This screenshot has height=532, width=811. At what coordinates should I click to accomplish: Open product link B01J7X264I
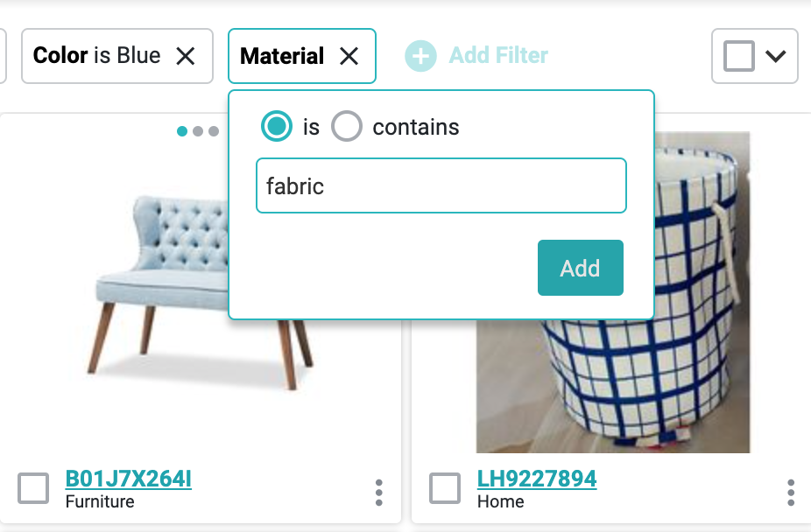(129, 479)
